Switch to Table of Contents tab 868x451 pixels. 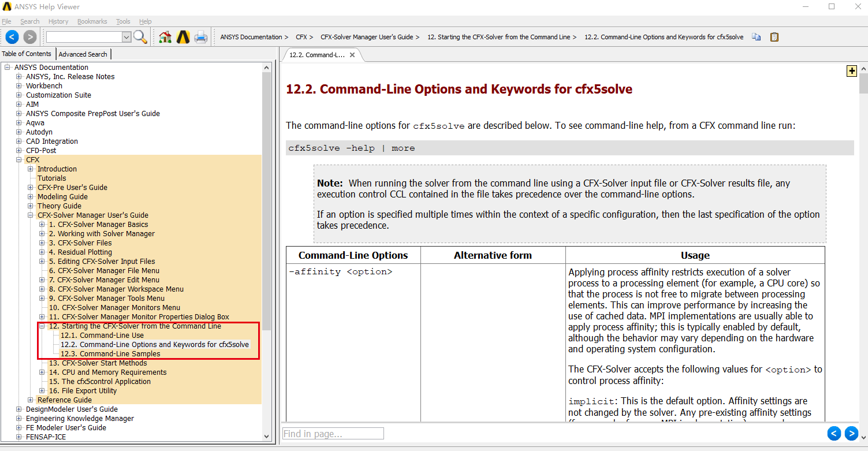point(27,54)
